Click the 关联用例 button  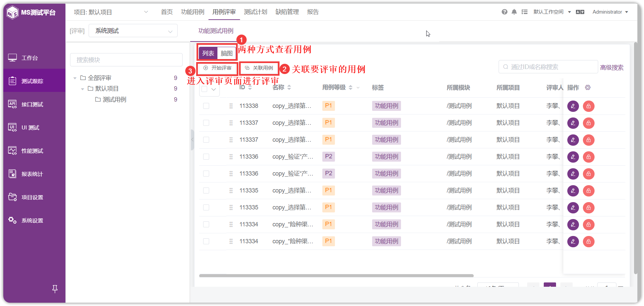pyautogui.click(x=259, y=68)
